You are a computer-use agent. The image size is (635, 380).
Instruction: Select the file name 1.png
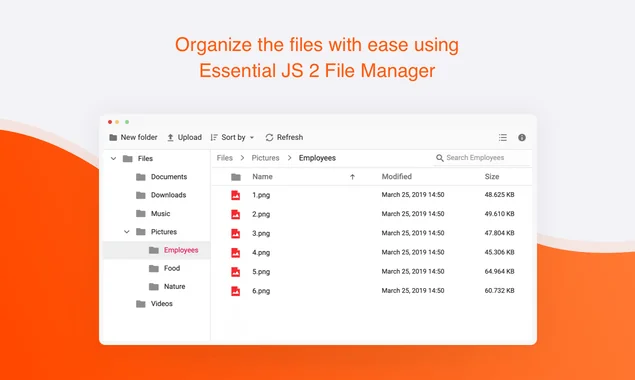click(261, 195)
